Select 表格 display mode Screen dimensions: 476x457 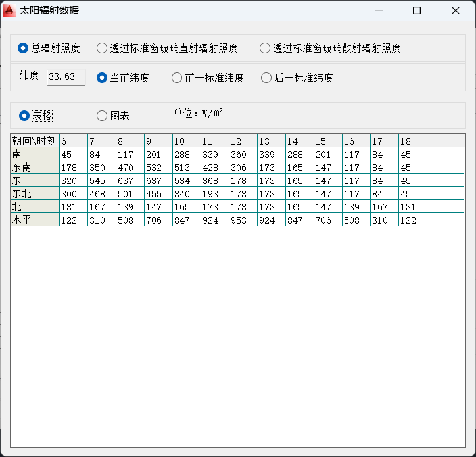pyautogui.click(x=24, y=116)
